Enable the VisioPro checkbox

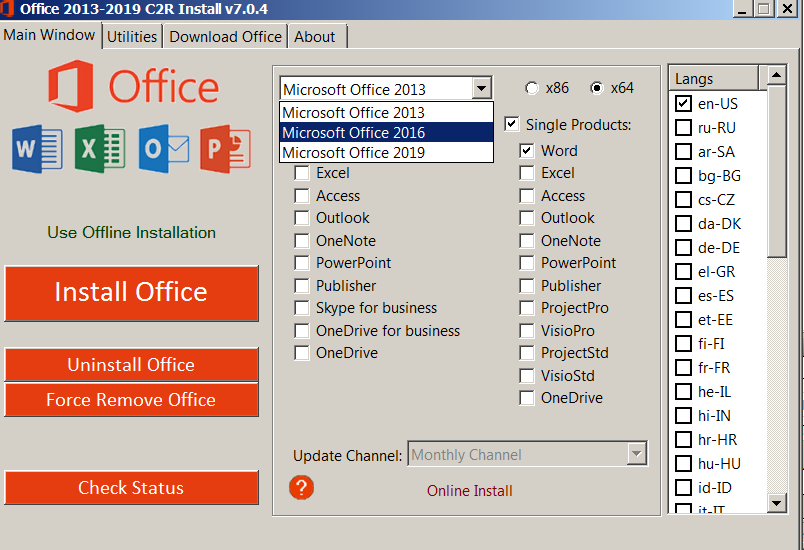tap(527, 331)
